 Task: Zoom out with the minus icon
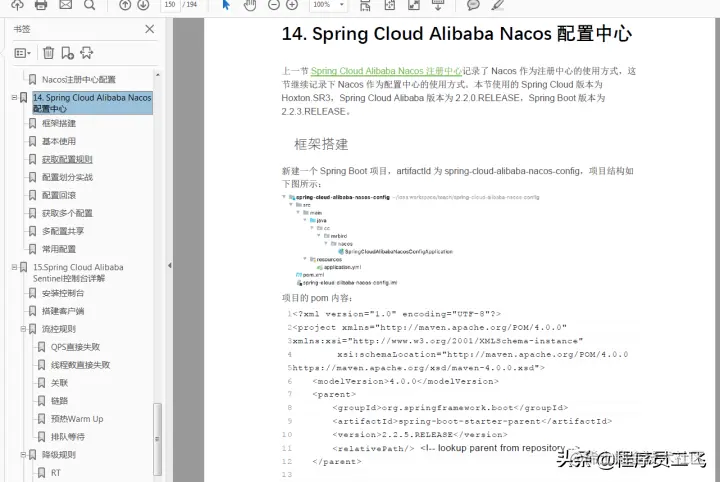[x=274, y=5]
